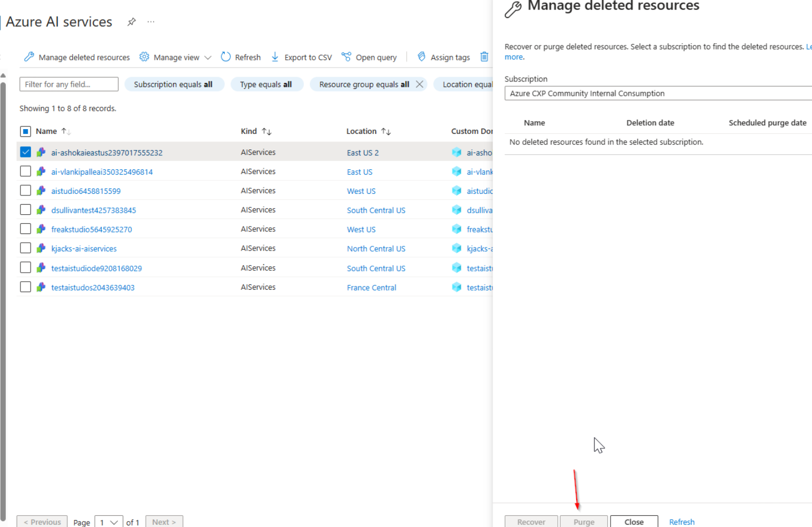Focus the Filter for any field box
This screenshot has height=527, width=812.
pos(69,84)
